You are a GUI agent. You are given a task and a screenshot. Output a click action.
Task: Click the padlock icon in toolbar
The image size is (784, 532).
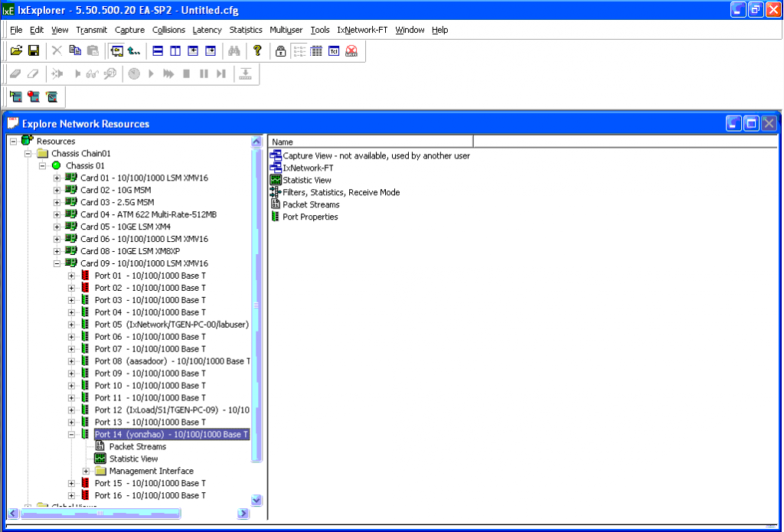(281, 51)
